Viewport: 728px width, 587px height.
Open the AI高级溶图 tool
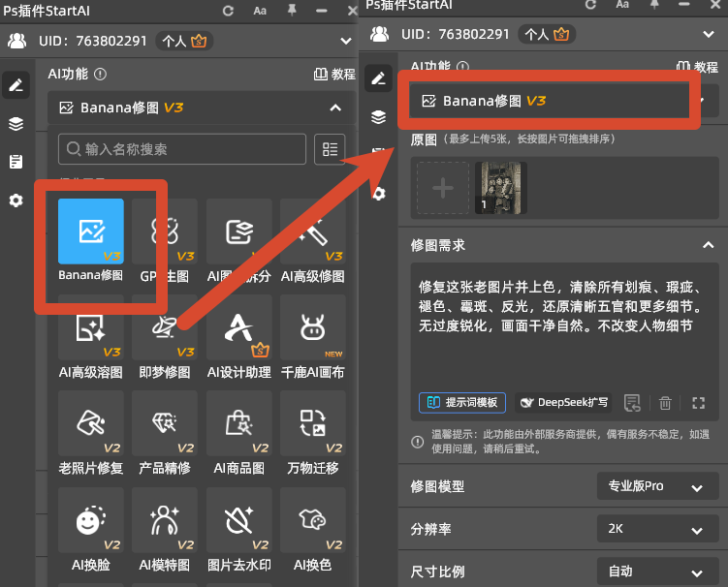(90, 327)
